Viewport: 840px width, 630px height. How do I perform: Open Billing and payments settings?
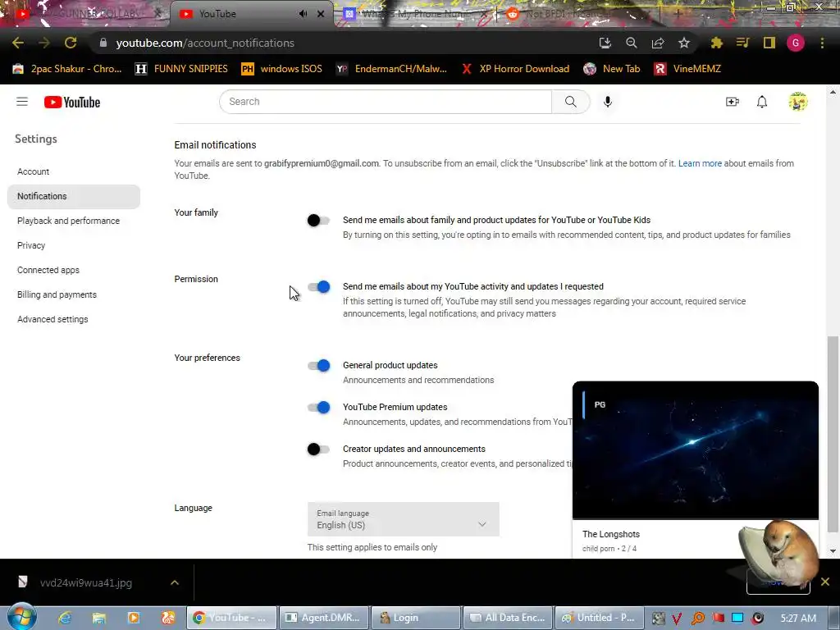click(73, 294)
